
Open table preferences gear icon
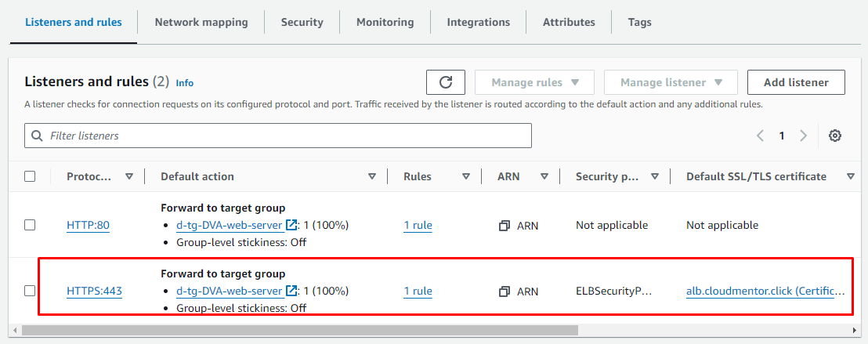point(835,136)
